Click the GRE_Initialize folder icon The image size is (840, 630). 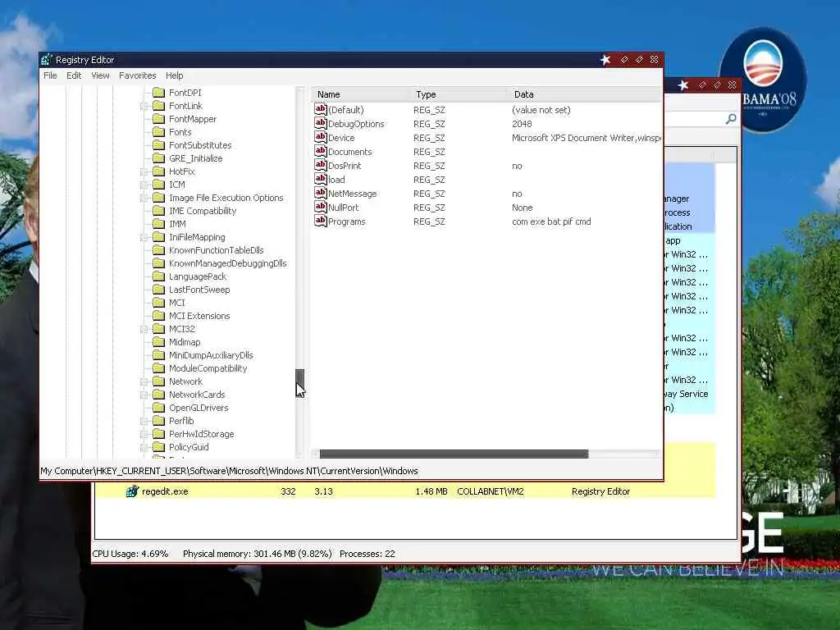click(158, 158)
